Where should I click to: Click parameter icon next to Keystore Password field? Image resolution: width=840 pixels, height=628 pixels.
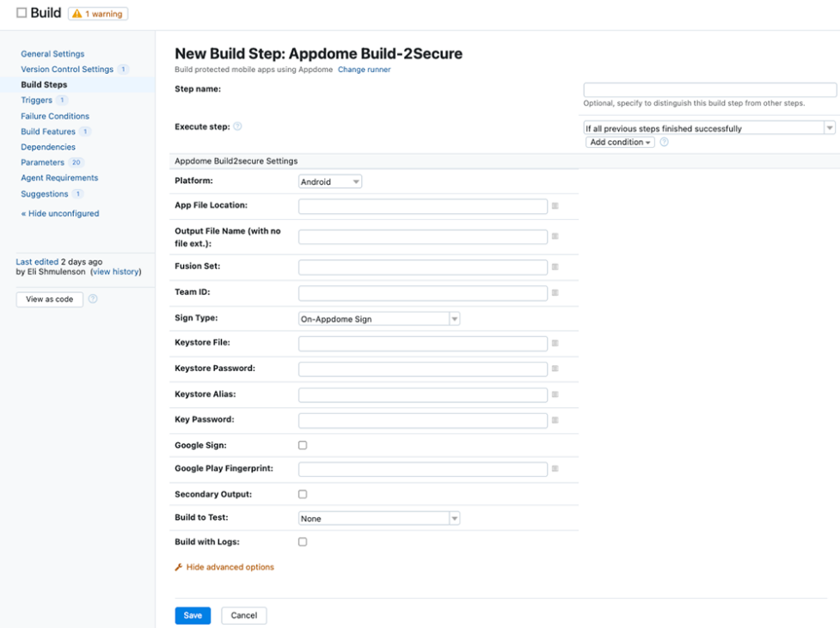point(555,369)
